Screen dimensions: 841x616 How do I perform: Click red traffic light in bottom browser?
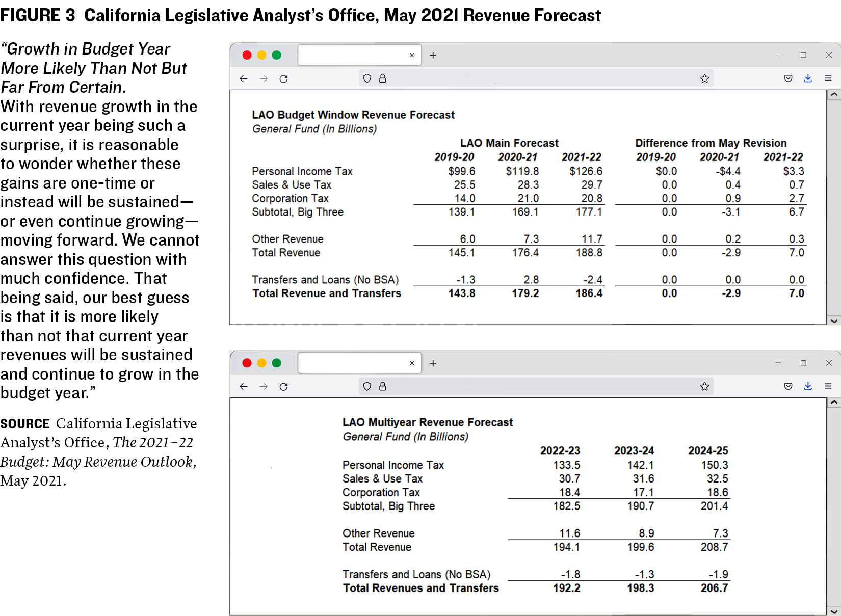247,363
